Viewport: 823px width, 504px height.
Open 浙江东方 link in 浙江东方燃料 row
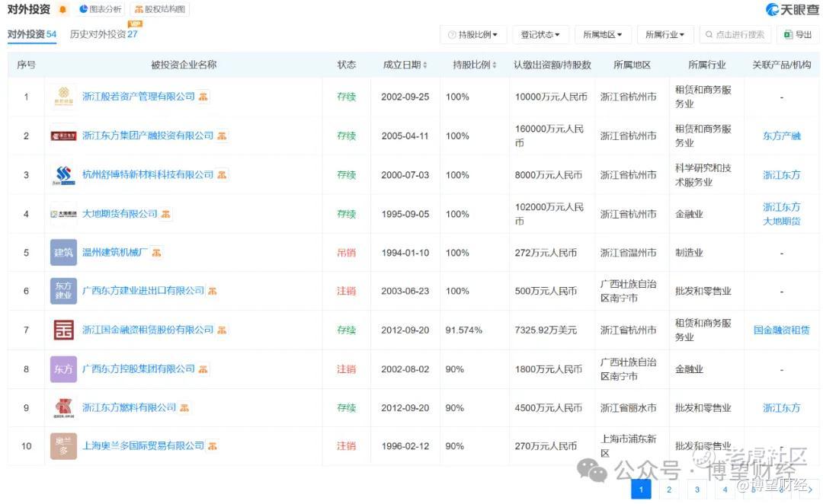(x=782, y=407)
